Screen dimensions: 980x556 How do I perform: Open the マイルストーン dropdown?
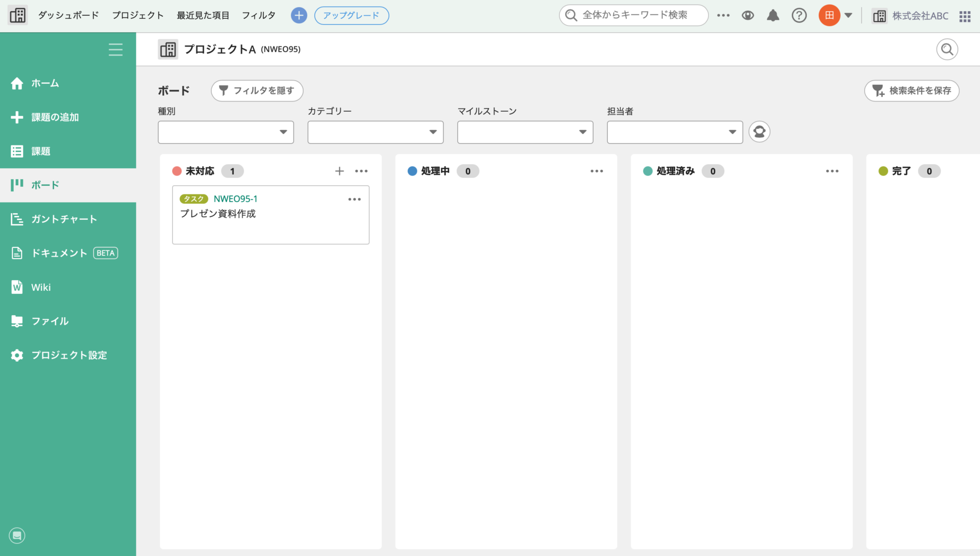(525, 132)
